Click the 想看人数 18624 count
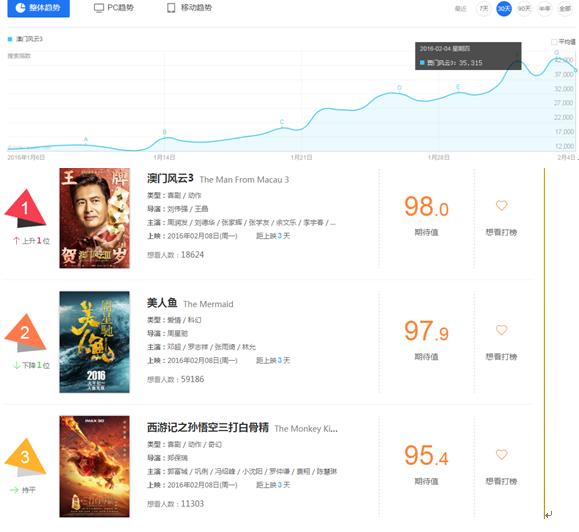The image size is (579, 532). click(175, 255)
